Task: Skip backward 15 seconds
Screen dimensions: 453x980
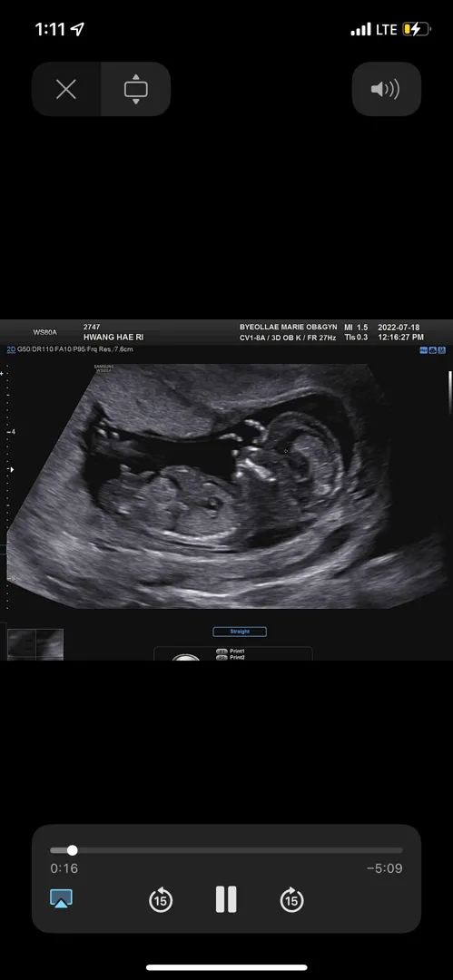Action: (161, 900)
